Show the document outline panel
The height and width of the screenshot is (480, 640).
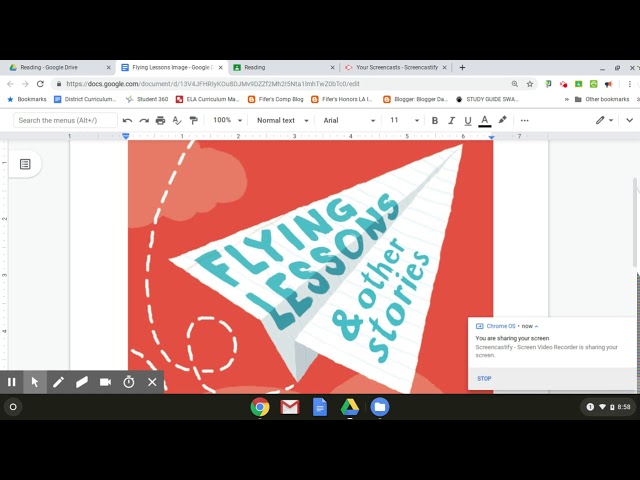(x=25, y=164)
